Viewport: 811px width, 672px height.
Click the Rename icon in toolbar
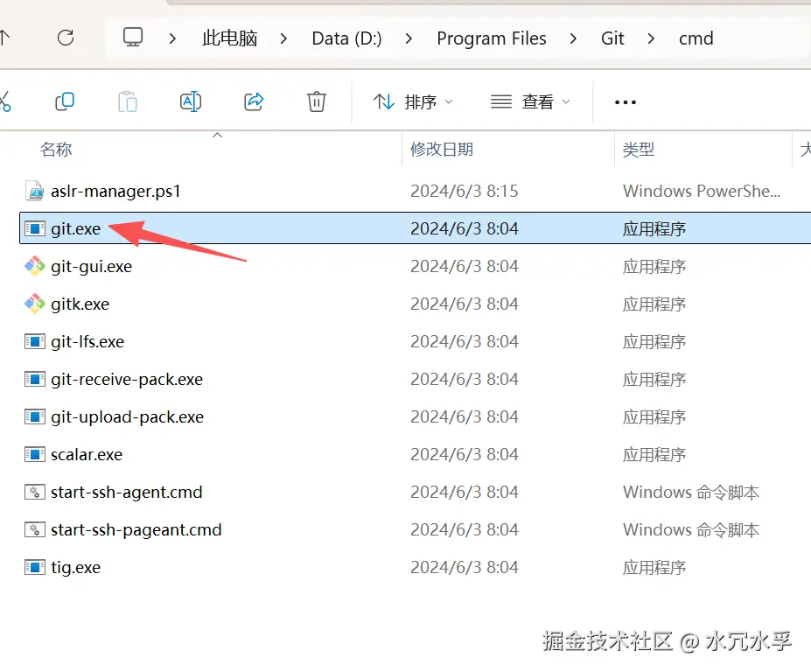click(191, 101)
